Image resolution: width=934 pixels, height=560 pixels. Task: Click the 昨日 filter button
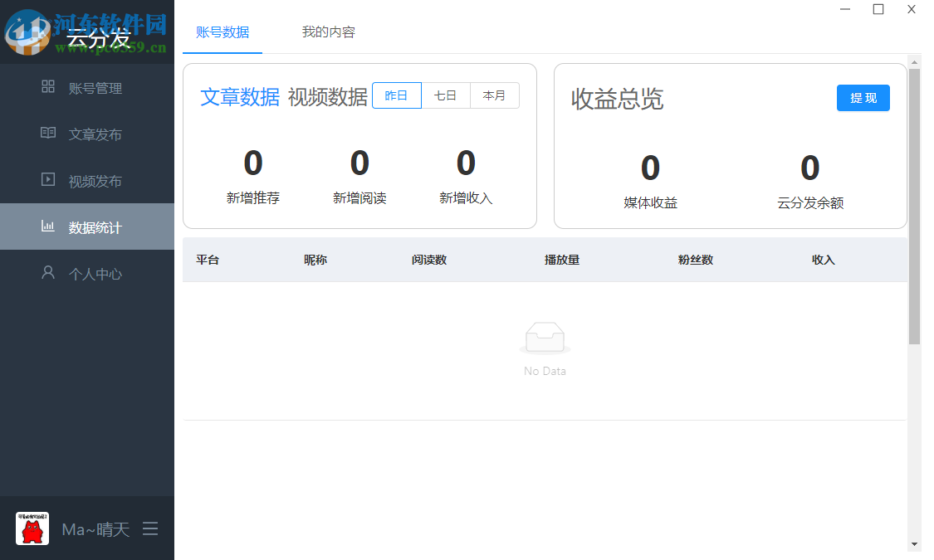pos(397,95)
